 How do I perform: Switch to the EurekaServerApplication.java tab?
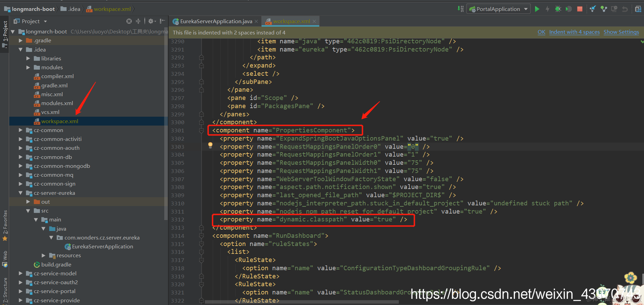(216, 21)
